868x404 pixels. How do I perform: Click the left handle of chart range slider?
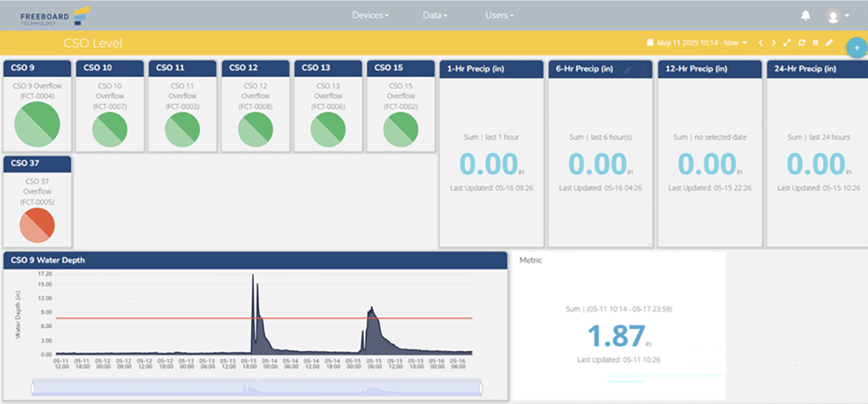33,389
